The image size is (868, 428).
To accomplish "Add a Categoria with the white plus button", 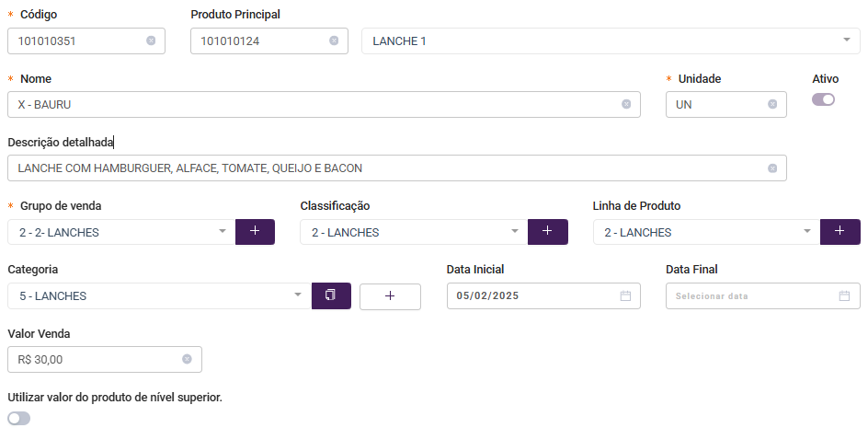I will [x=390, y=296].
